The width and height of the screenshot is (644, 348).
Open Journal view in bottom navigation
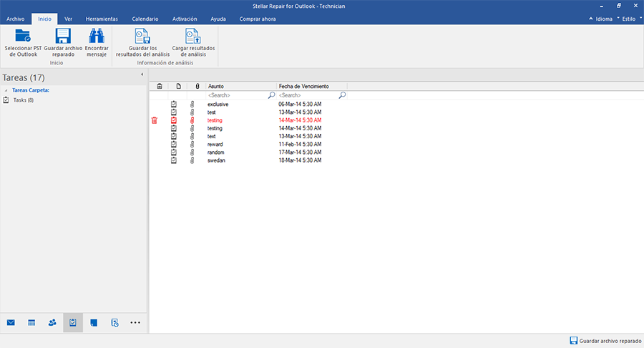[115, 323]
